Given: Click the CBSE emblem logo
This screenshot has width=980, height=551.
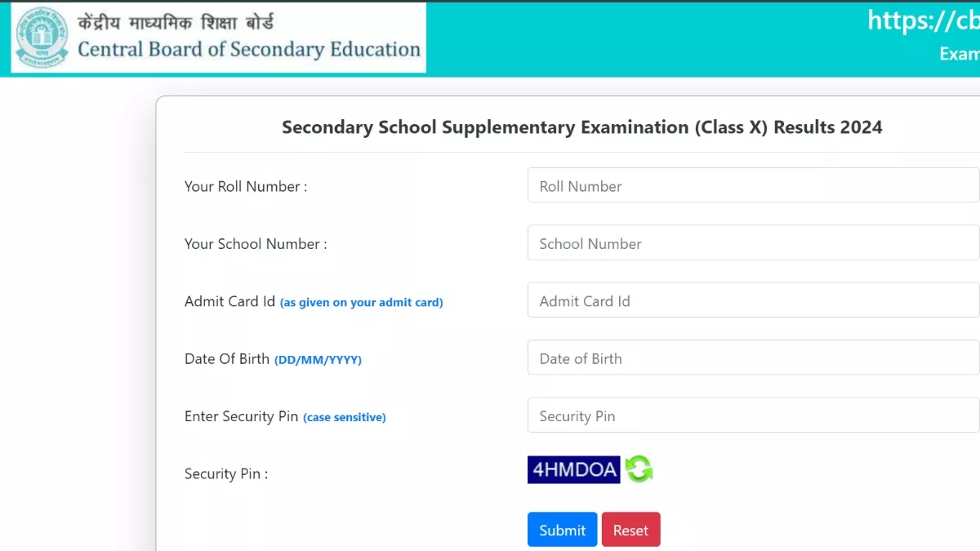Looking at the screenshot, I should click(43, 38).
